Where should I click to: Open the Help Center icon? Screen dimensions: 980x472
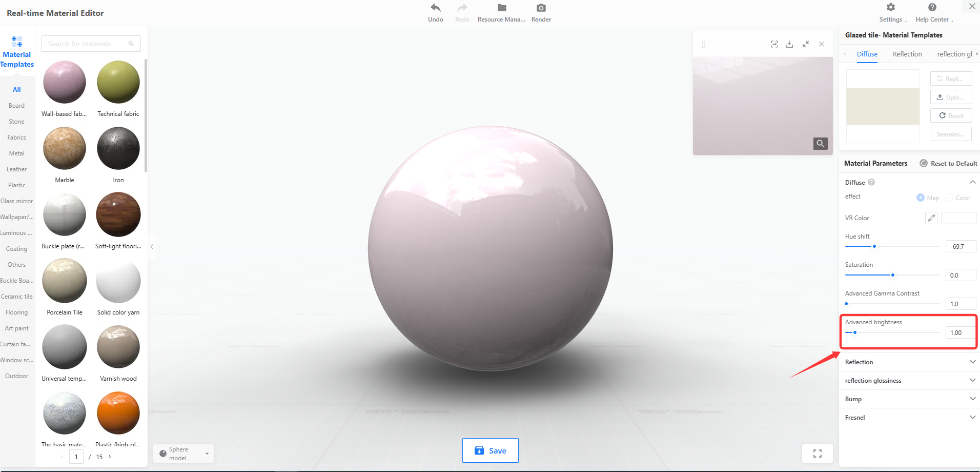932,7
